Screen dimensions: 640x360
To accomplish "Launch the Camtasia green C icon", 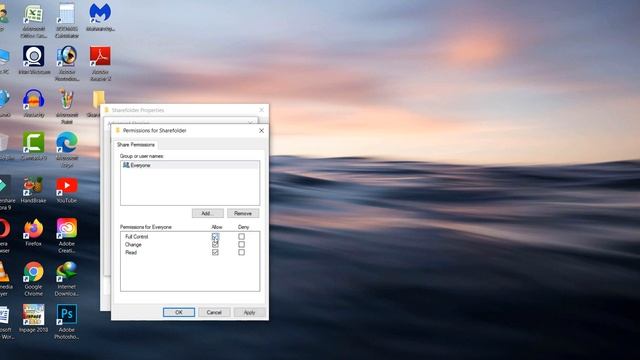I will click(33, 146).
